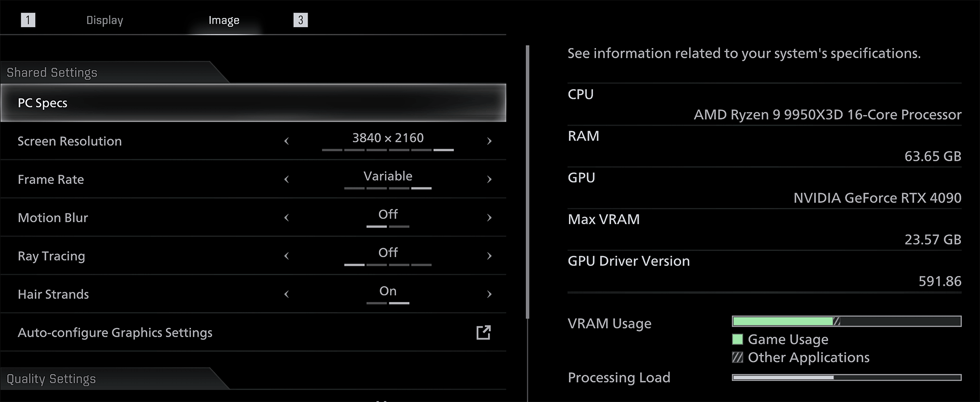This screenshot has height=402, width=980.
Task: Click the settings list vertical scrollbar
Action: (527, 181)
